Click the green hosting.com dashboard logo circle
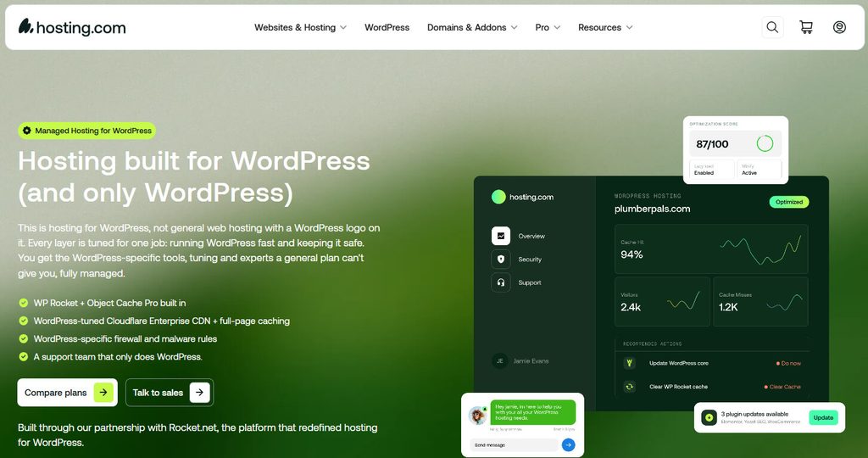 [498, 197]
